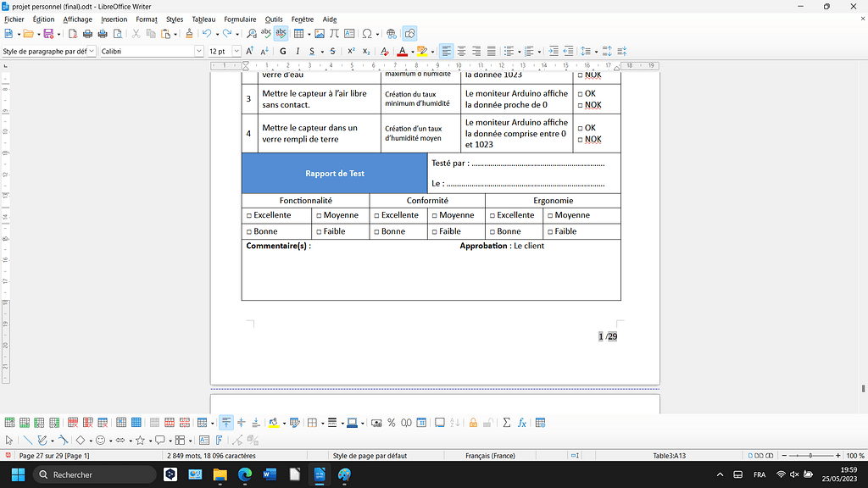Open Find and Replace icon

[251, 34]
